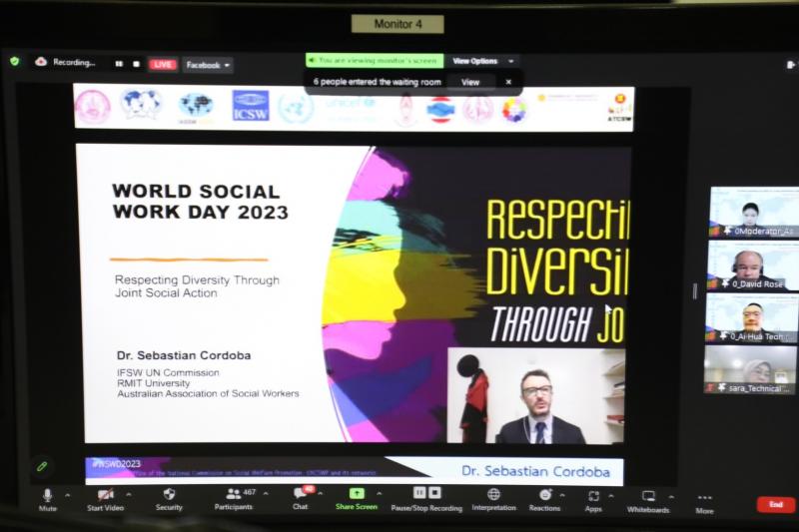The image size is (799, 532).
Task: Click the "Respecting Diversity Through Joint Social Action" subtitle
Action: click(197, 286)
